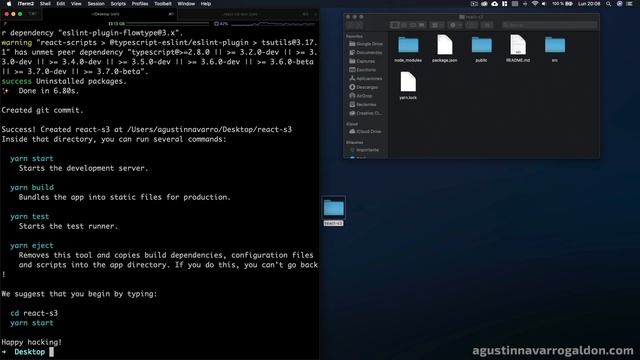Open Spotlight search in menu bar
This screenshot has width=640, height=360.
click(609, 4)
